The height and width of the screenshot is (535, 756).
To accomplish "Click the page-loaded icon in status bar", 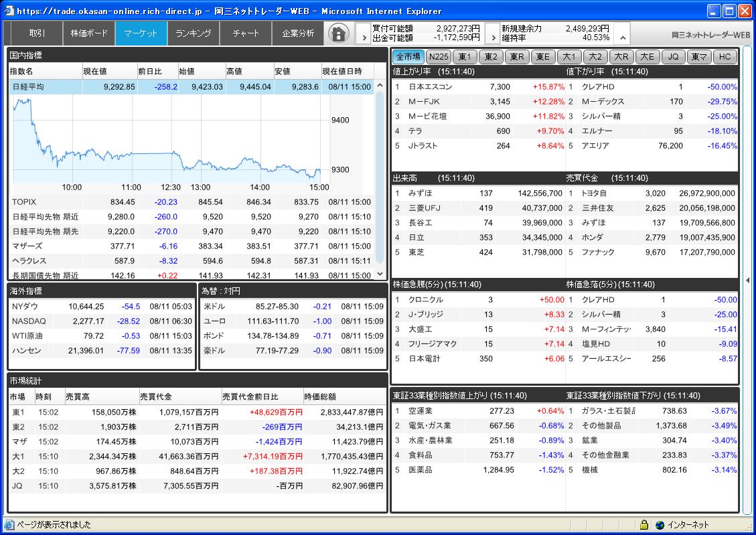I will (x=9, y=525).
